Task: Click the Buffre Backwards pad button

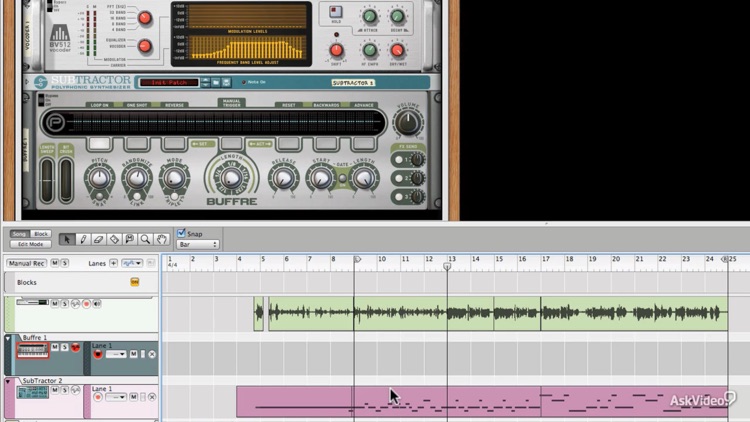Action: coord(326,144)
